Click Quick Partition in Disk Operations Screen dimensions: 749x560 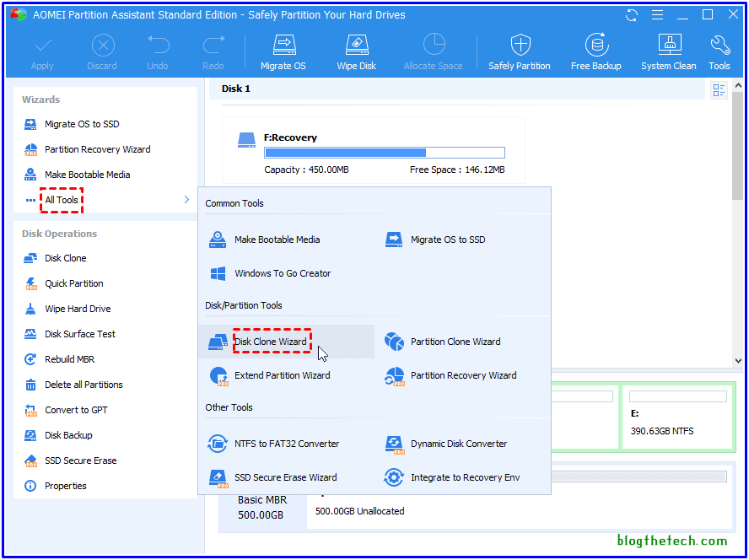click(73, 283)
